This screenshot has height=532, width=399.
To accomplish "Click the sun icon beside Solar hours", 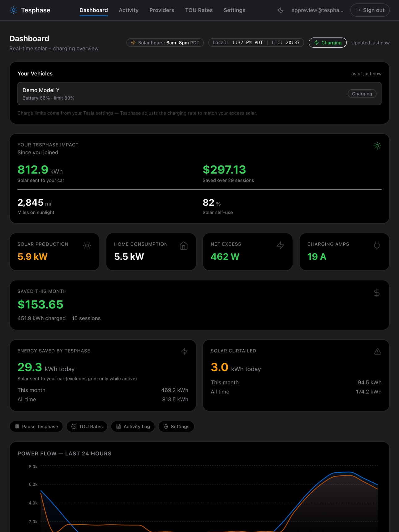I will tap(133, 43).
